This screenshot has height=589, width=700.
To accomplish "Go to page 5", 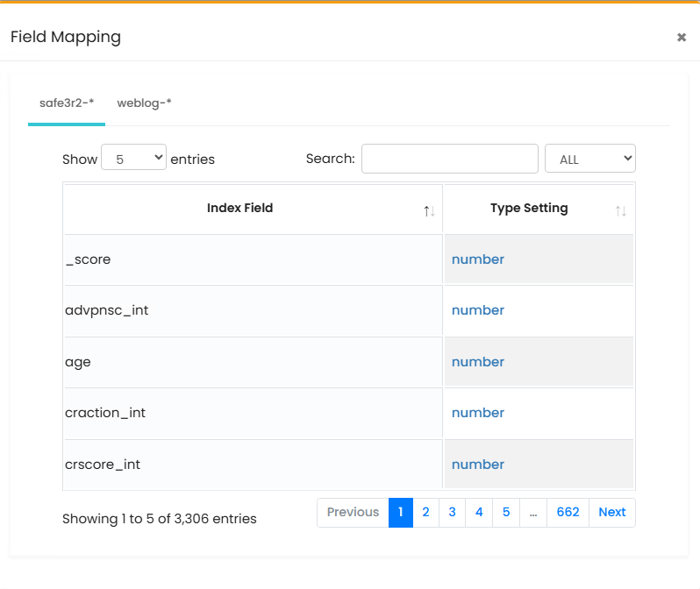I will click(x=506, y=512).
